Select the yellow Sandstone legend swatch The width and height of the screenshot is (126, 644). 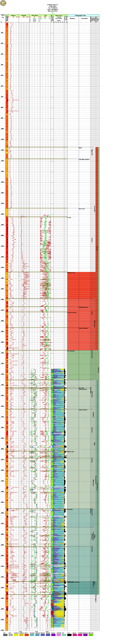tap(16, 635)
